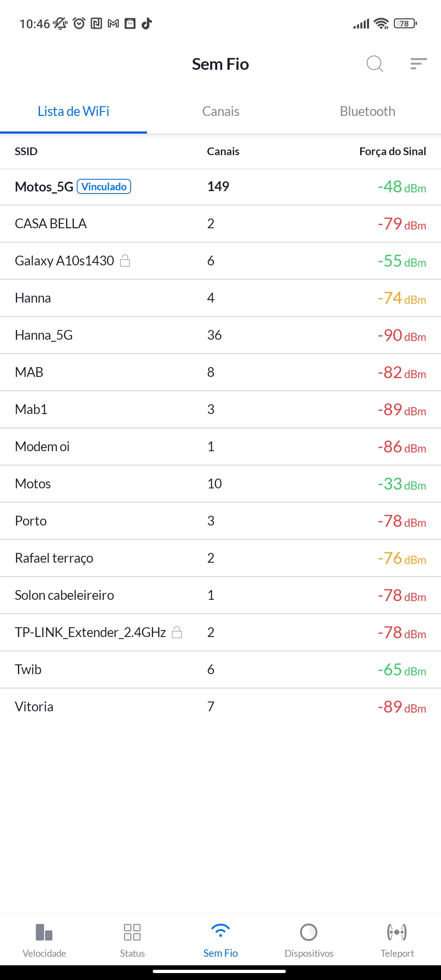This screenshot has width=441, height=980.
Task: Switch to the Canais tab
Action: coord(220,111)
